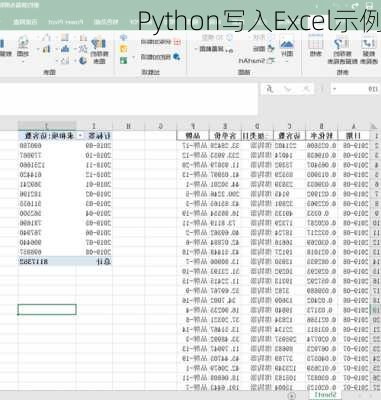This screenshot has height=400, width=381.
Task: Open Recommended Charts
Action: click(x=99, y=50)
